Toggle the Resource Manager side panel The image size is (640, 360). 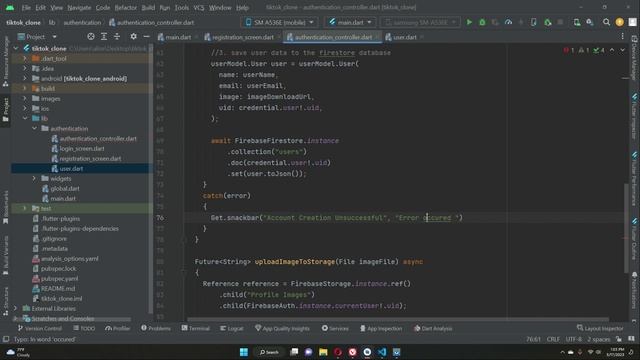pyautogui.click(x=6, y=61)
